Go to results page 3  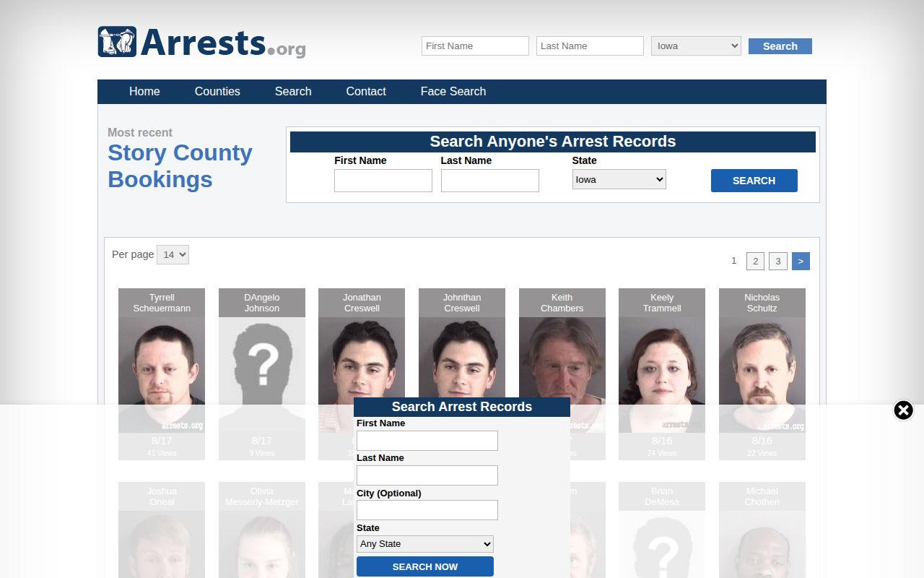(x=777, y=261)
